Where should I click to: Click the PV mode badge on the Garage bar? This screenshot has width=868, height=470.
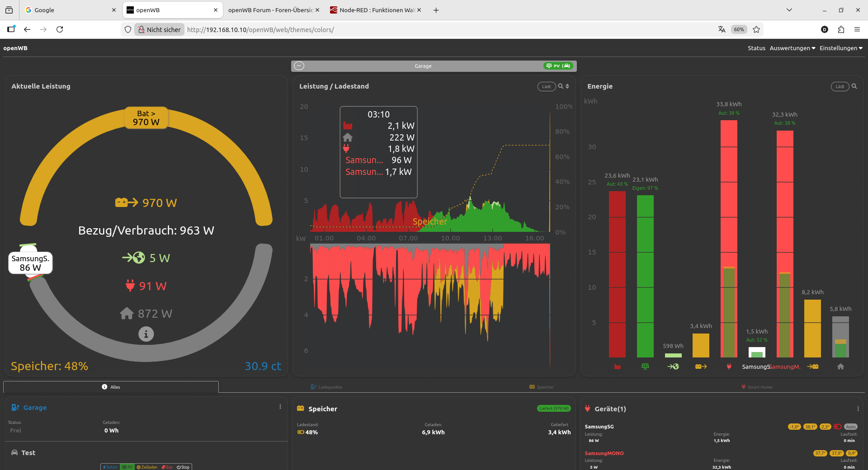[558, 66]
